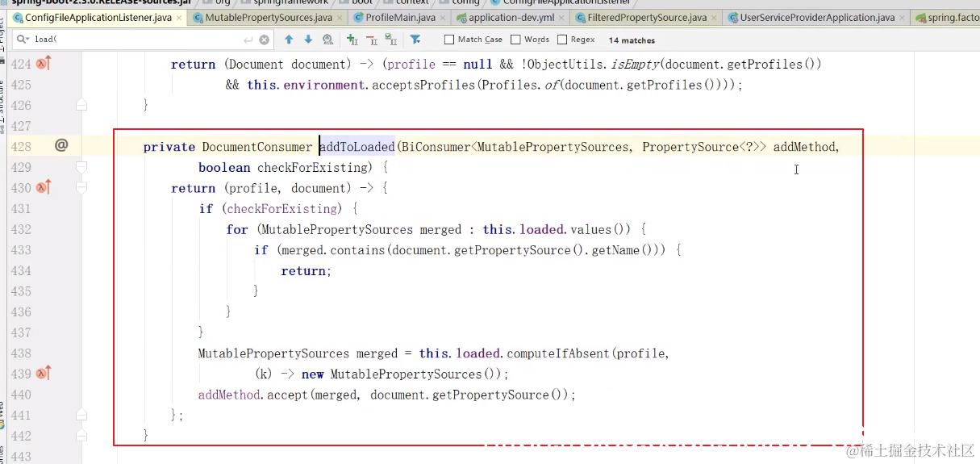Viewport: 980px width, 464px height.
Task: Go to the previous search occurrence
Action: click(289, 40)
